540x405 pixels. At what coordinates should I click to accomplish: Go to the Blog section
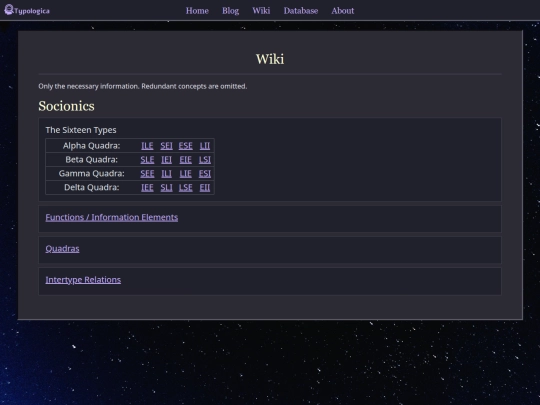(230, 11)
